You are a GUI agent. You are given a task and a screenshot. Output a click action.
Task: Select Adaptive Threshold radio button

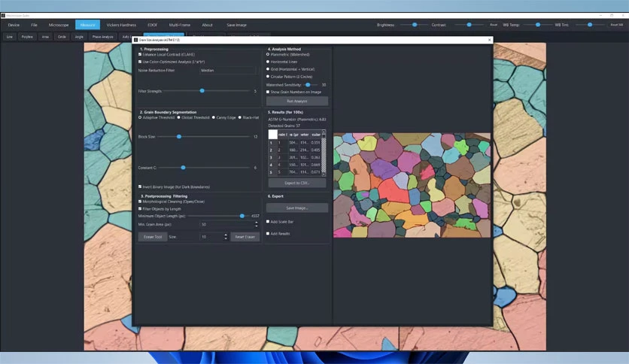pos(140,117)
